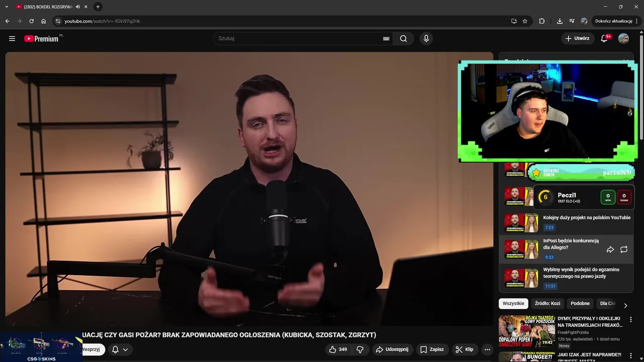Reload the YouTube page
Screen dimensions: 644x362
point(31,21)
